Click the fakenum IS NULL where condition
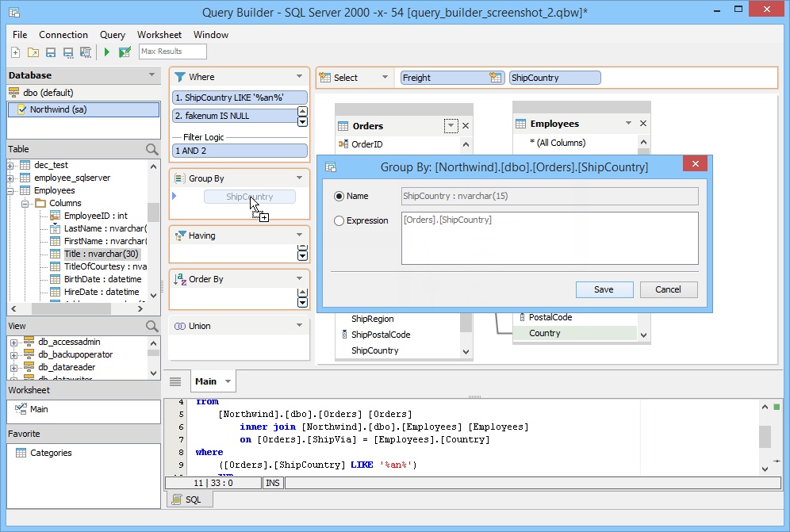Viewport: 790px width, 532px height. pyautogui.click(x=235, y=116)
